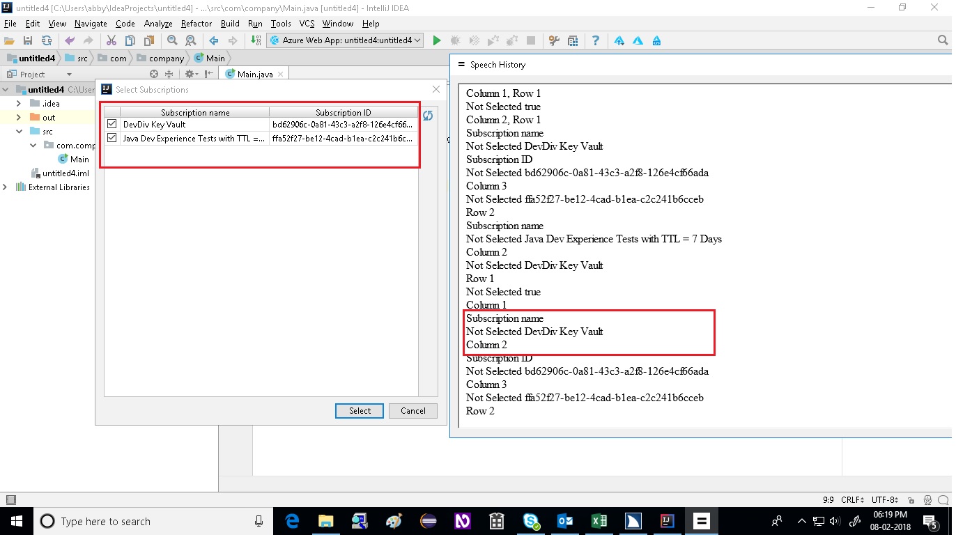
Task: Cancel the Select Subscriptions dialog
Action: pyautogui.click(x=413, y=410)
